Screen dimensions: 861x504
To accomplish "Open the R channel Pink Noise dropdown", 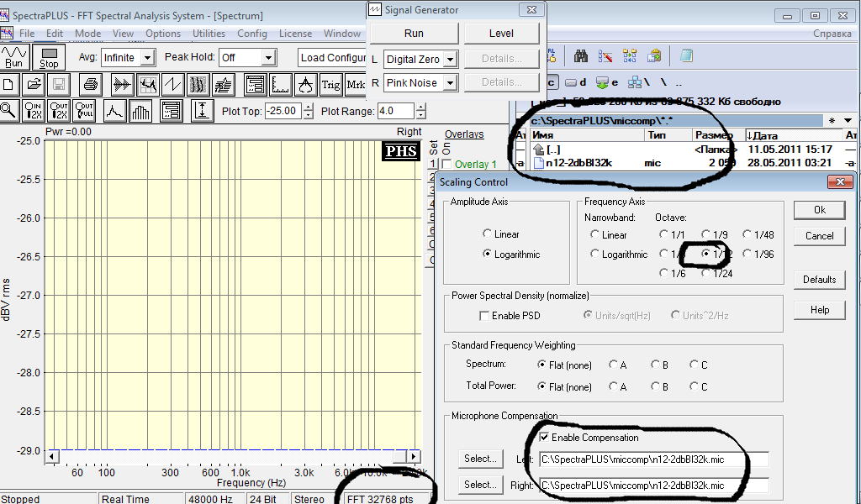I will [x=450, y=83].
